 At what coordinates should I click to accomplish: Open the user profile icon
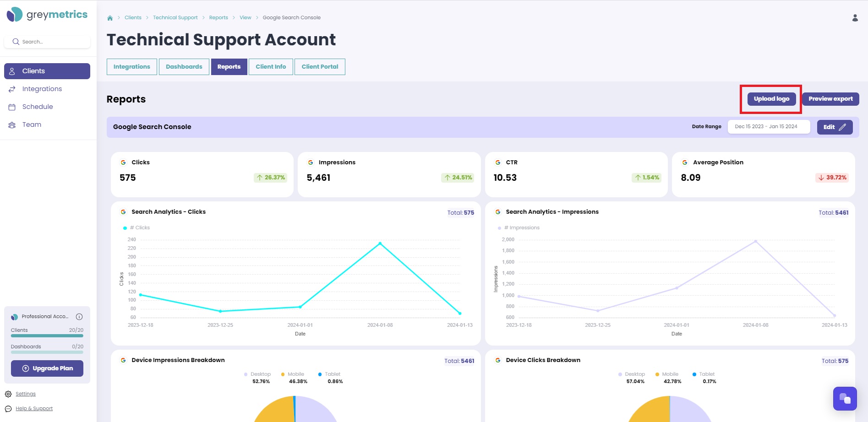click(855, 18)
